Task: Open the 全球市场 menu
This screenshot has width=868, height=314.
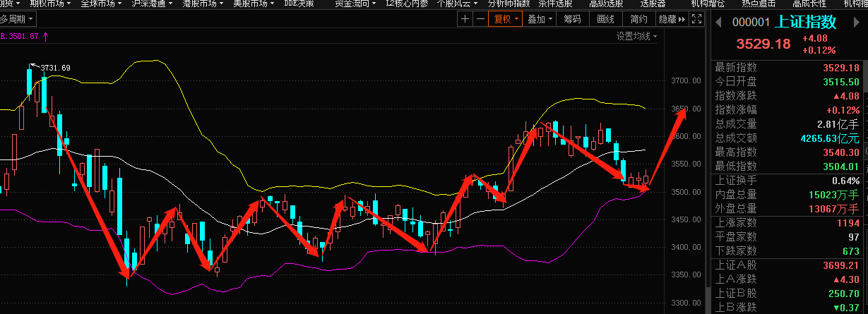Action: point(100,4)
